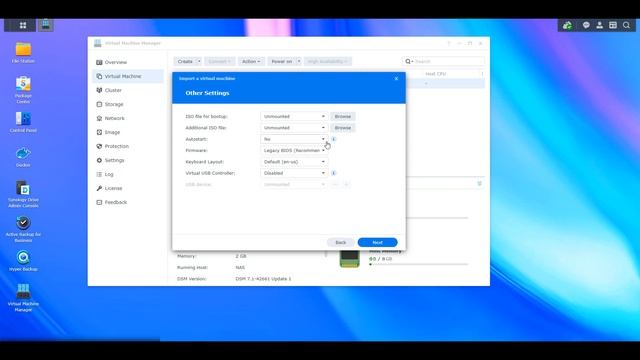Screen dimensions: 640x360
Task: Open the Action dropdown in toolbar
Action: pos(251,61)
